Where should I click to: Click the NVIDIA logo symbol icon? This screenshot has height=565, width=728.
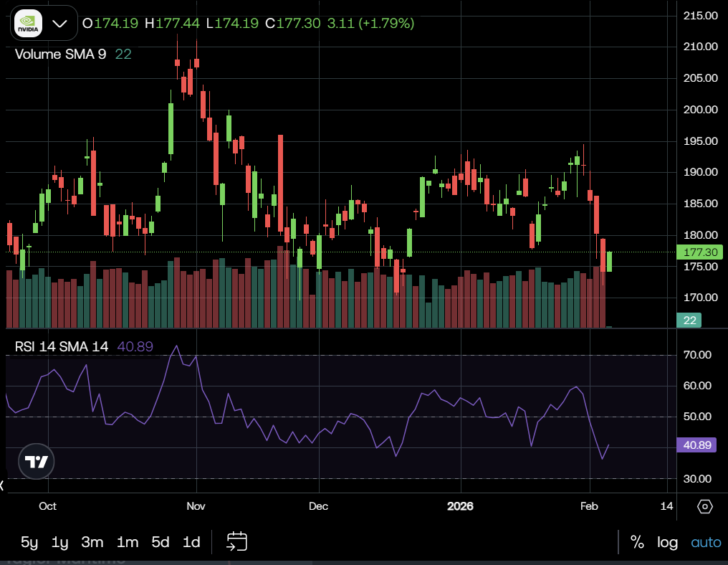click(29, 23)
